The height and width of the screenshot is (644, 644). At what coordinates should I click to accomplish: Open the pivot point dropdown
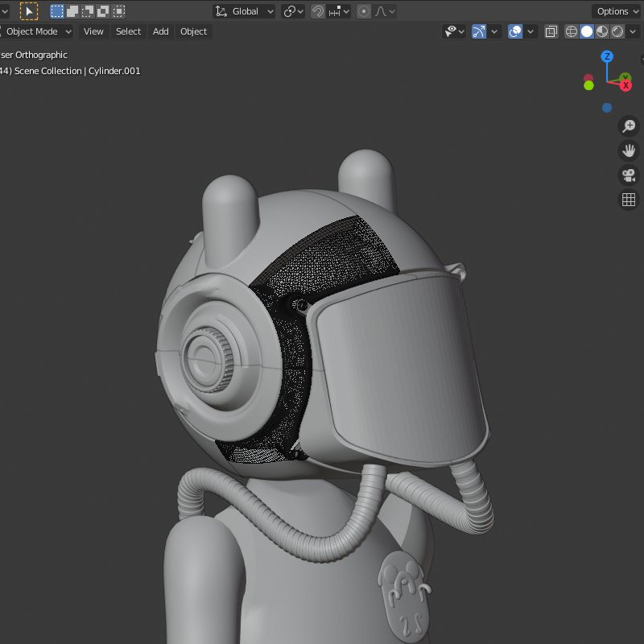tap(293, 11)
